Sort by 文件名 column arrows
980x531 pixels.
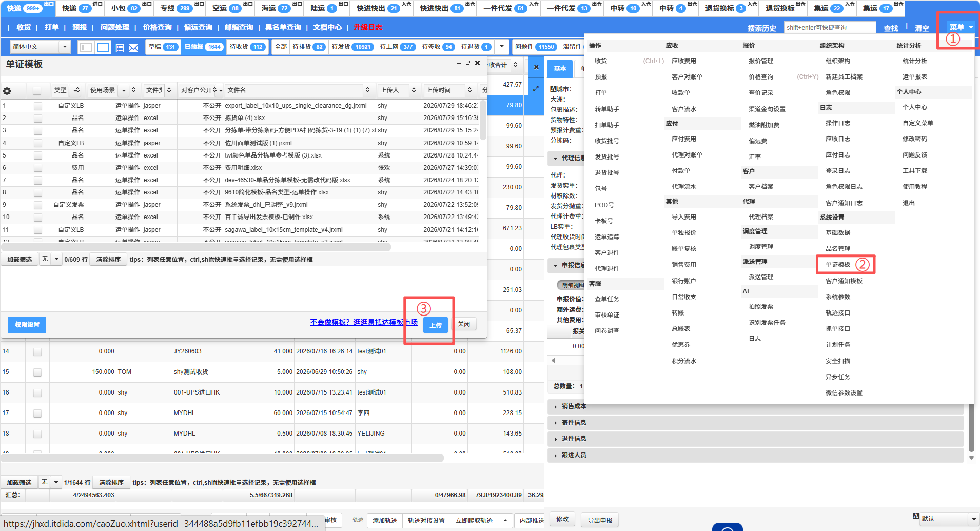point(367,90)
